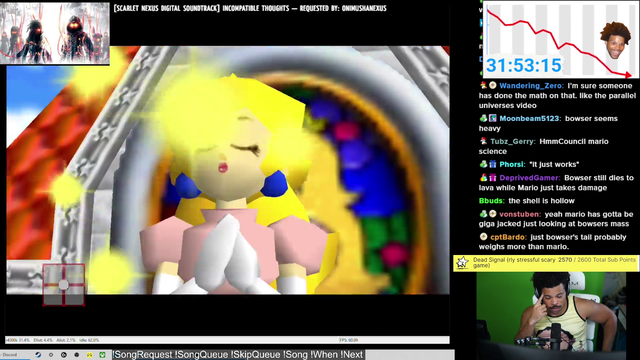640x360 pixels.
Task: Open the Scarlet Nexus album art thumbnail
Action: click(x=55, y=33)
